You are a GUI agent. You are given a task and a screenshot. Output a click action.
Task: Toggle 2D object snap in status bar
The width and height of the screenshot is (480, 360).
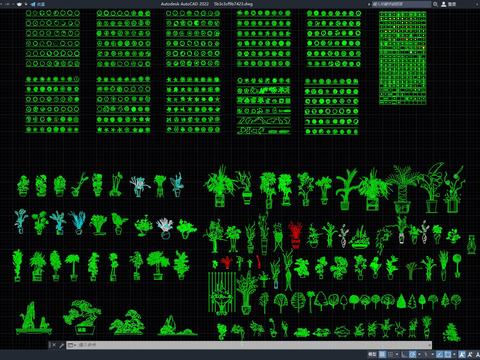[x=448, y=354]
